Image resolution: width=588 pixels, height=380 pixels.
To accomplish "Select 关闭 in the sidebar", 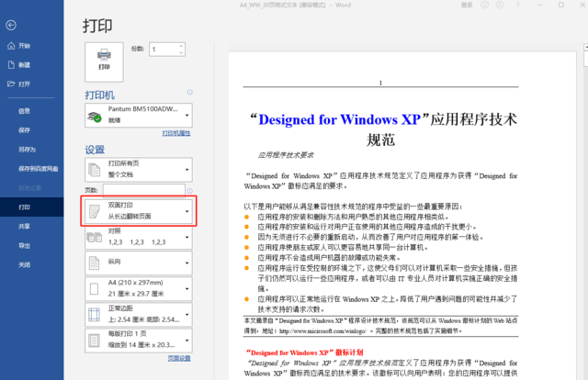I will tap(25, 265).
